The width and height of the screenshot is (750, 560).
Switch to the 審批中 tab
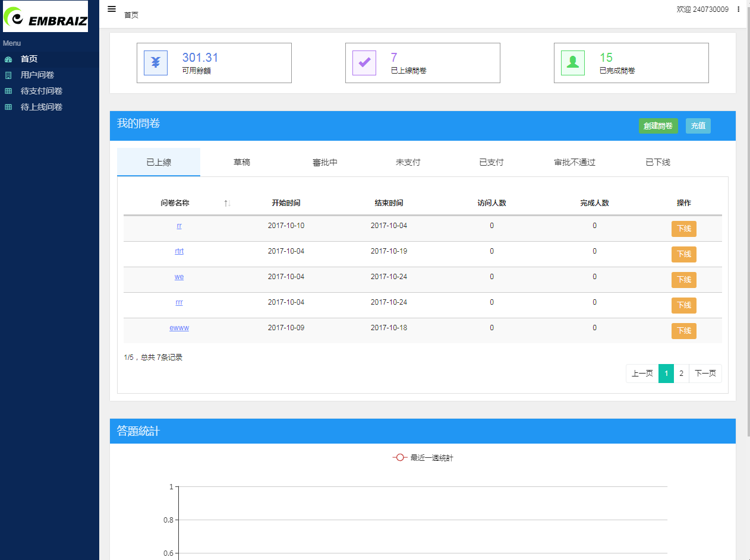325,162
